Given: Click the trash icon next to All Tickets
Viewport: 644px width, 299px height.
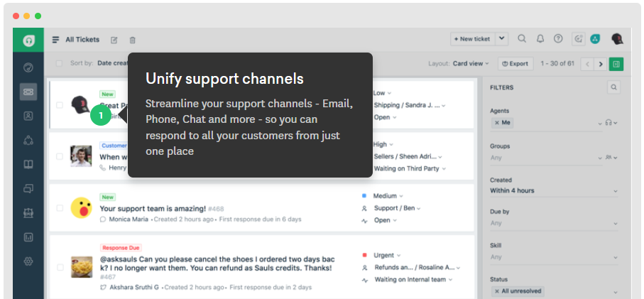Looking at the screenshot, I should 132,40.
